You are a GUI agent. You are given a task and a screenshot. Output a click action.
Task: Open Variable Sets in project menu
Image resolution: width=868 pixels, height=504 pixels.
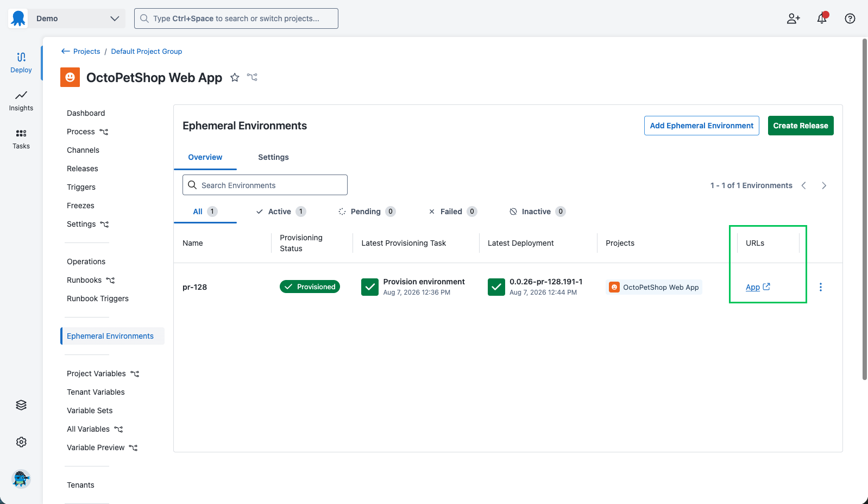(90, 410)
